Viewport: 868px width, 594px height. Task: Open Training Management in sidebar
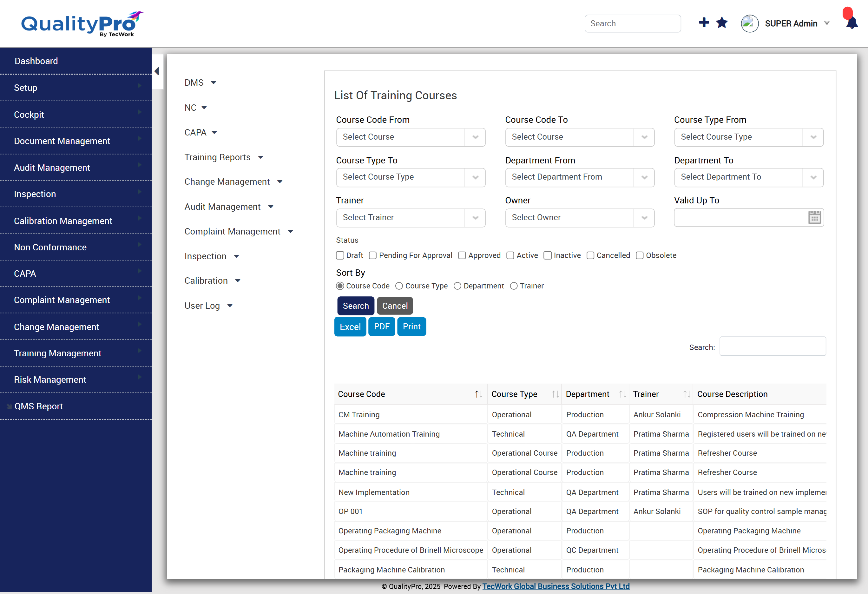pos(57,353)
